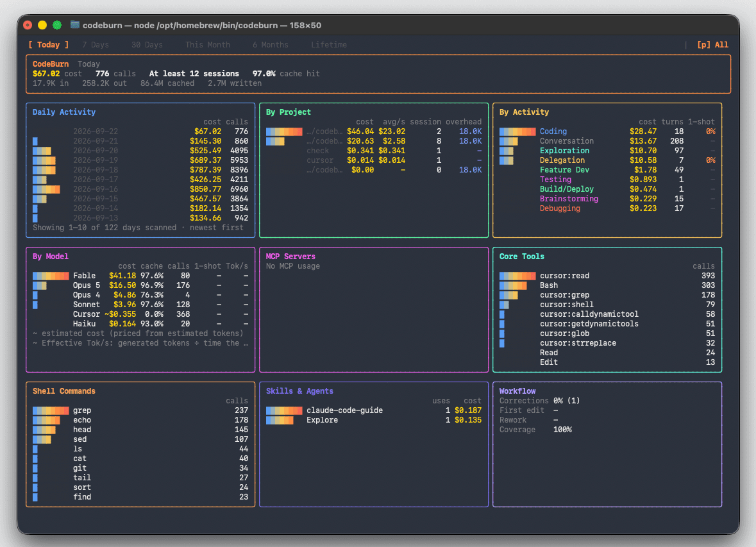The width and height of the screenshot is (756, 547).
Task: Click the $46.04 project cost
Action: (x=360, y=131)
